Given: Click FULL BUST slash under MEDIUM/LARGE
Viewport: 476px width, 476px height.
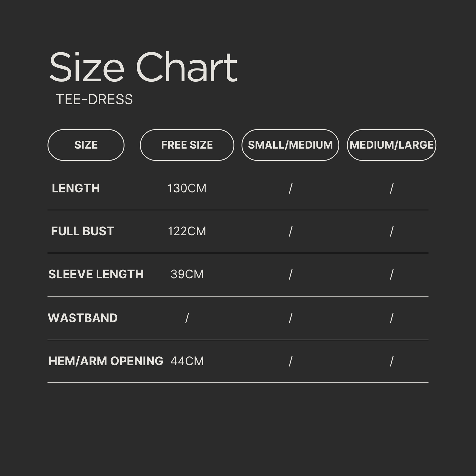Looking at the screenshot, I should click(391, 232).
